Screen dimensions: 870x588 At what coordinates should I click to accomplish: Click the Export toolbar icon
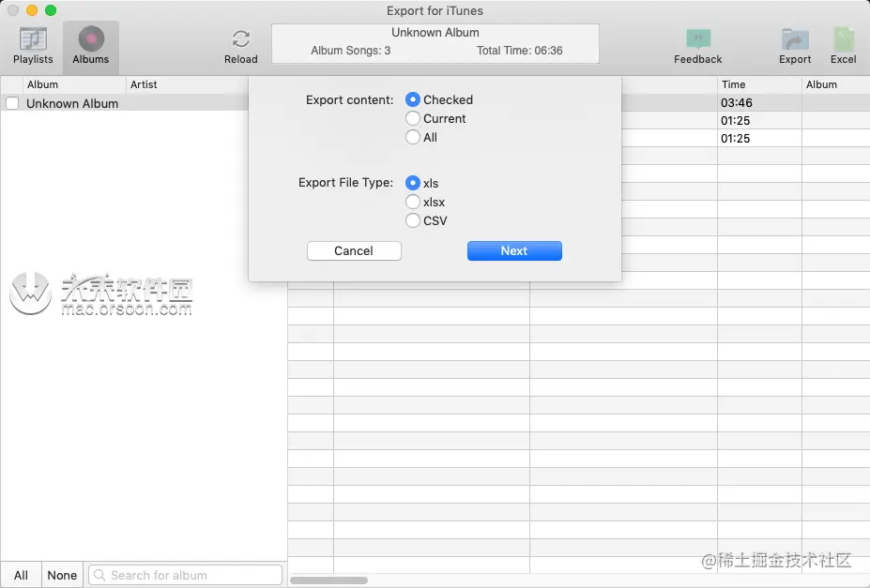tap(795, 47)
